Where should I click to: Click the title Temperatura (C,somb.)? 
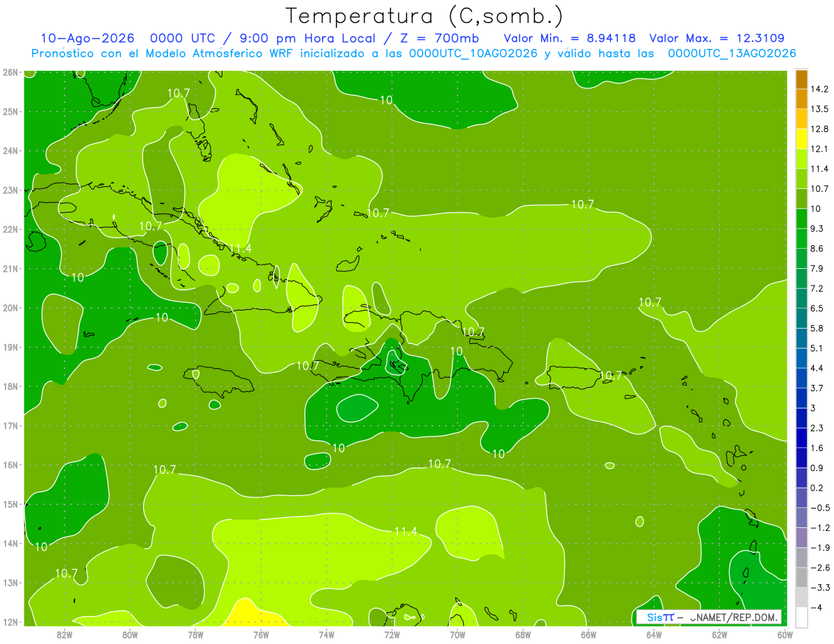[425, 16]
